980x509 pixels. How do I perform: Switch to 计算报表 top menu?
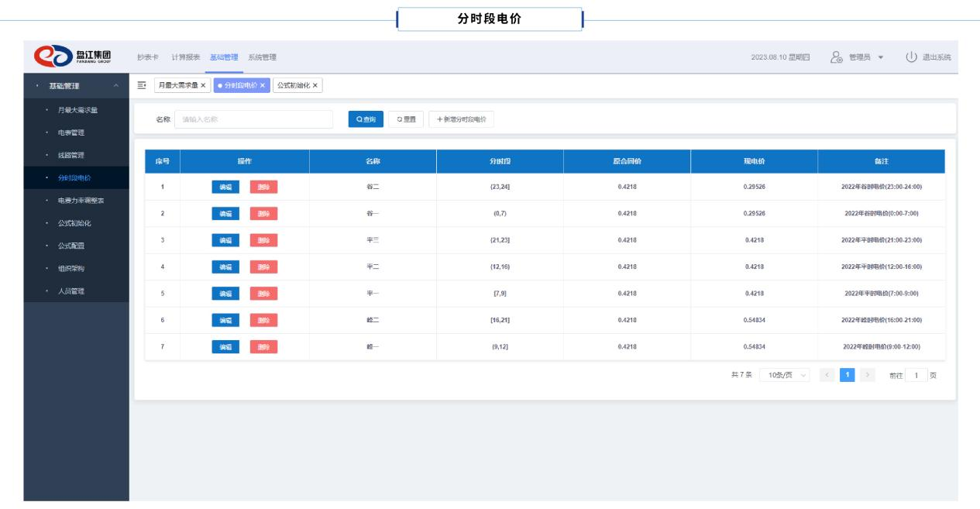click(x=186, y=57)
